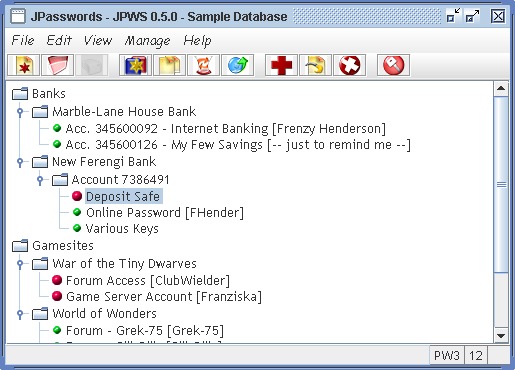
Task: Select the Gamesites tree group
Action: click(x=63, y=246)
